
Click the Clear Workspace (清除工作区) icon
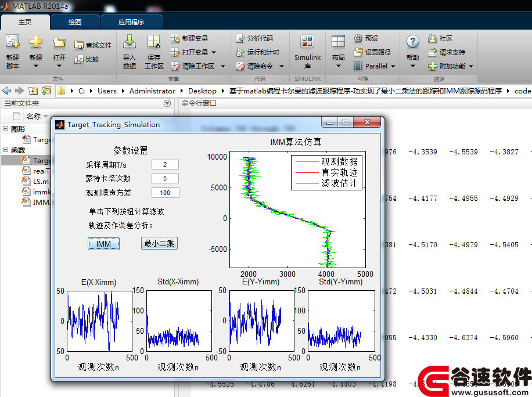coord(175,66)
